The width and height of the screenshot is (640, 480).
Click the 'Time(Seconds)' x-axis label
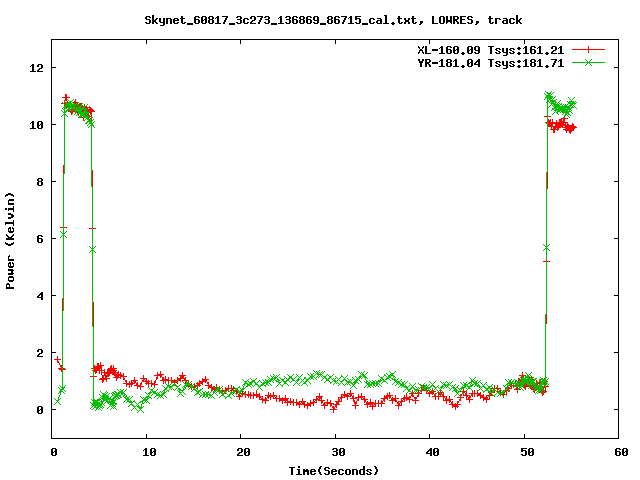click(x=333, y=471)
